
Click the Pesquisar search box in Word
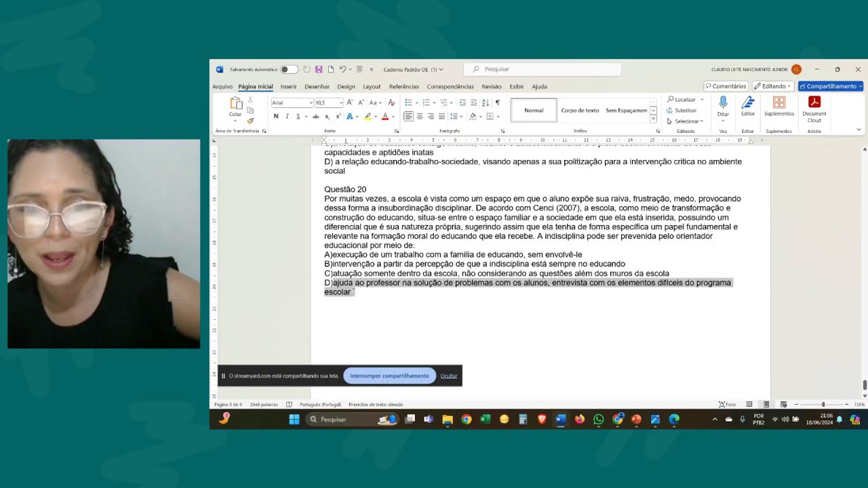click(x=542, y=69)
